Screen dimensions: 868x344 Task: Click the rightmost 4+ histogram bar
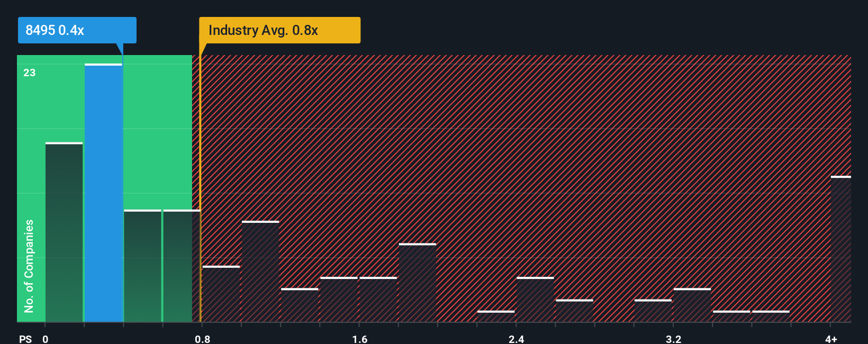841,249
